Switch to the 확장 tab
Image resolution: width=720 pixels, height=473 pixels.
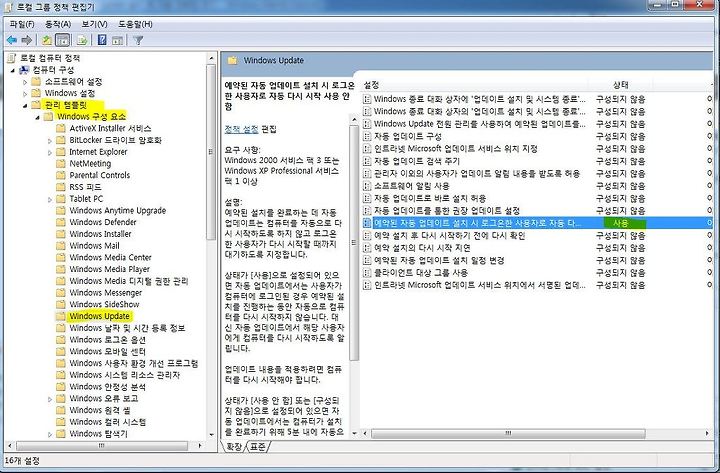(x=235, y=446)
